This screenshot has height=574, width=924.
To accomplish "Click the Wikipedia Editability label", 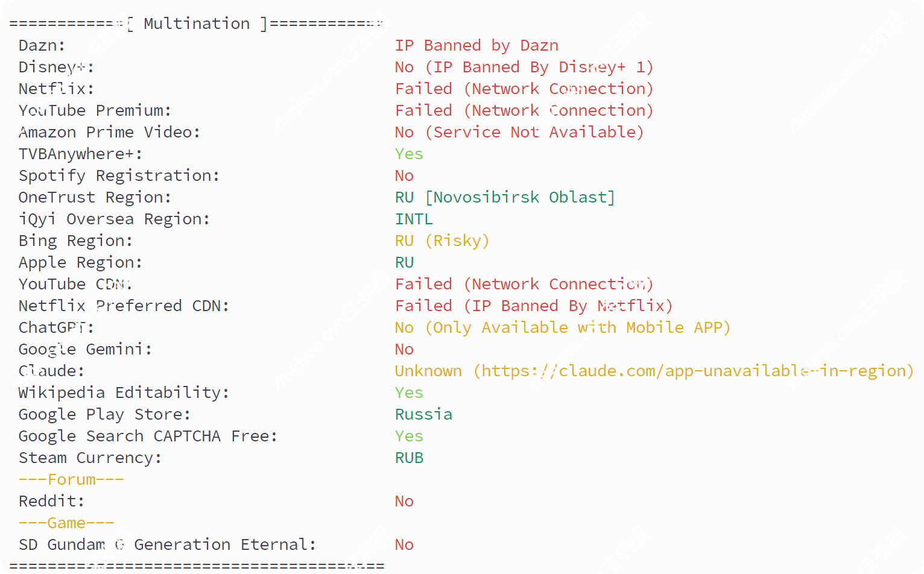I will [x=124, y=393].
